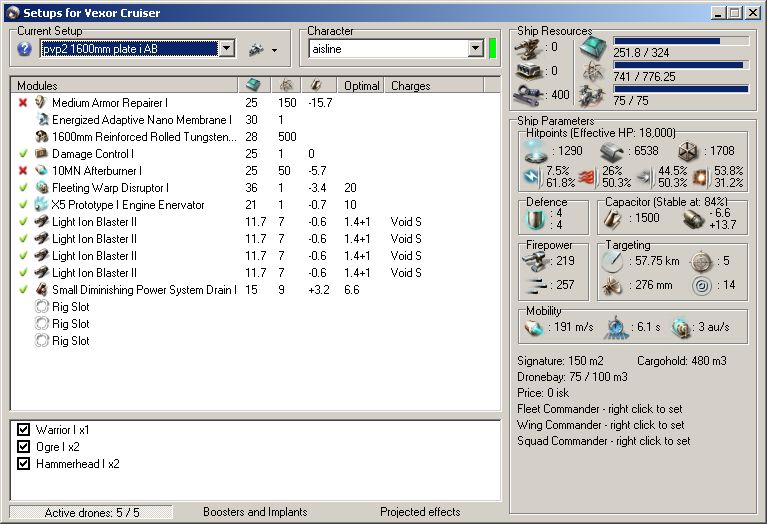The image size is (767, 524).
Task: Open the Projected effects tab
Action: point(420,512)
